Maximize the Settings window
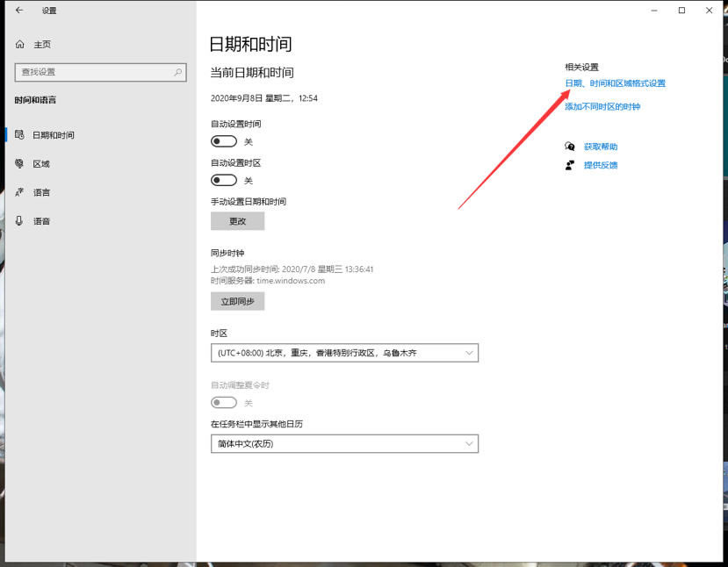728x567 pixels. click(681, 11)
